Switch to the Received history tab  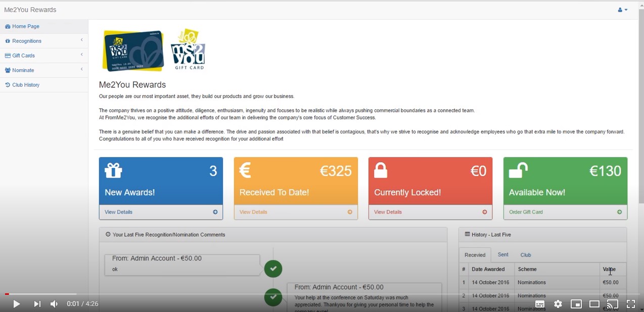click(475, 255)
